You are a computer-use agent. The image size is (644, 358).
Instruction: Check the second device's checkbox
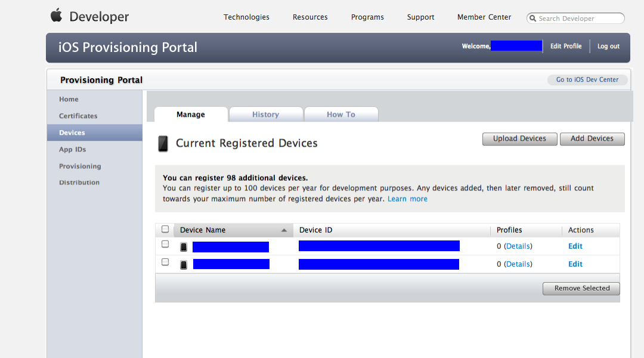(x=165, y=262)
